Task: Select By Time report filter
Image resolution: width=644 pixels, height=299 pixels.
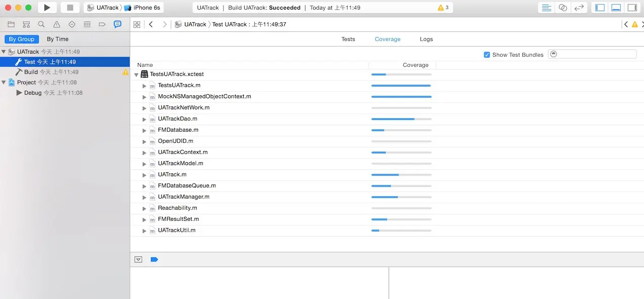Action: click(58, 39)
